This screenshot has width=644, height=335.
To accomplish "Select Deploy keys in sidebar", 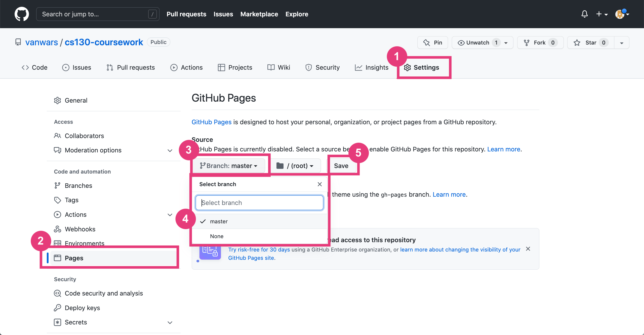I will (82, 308).
